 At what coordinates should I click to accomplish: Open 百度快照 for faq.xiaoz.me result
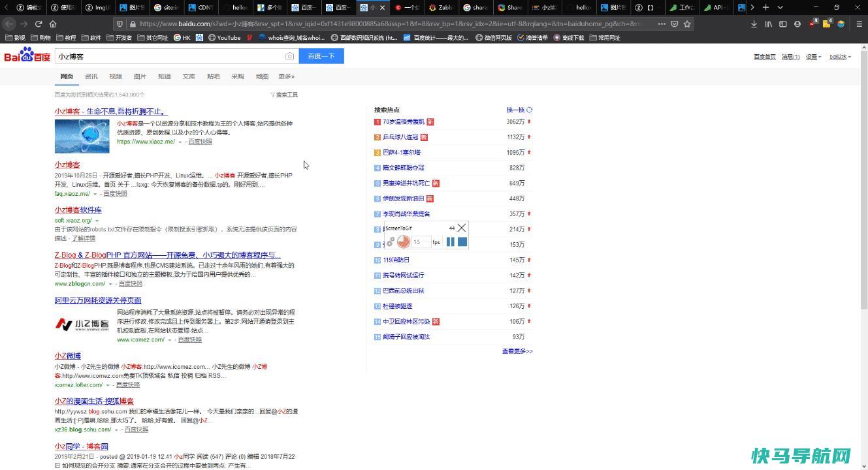click(x=115, y=194)
